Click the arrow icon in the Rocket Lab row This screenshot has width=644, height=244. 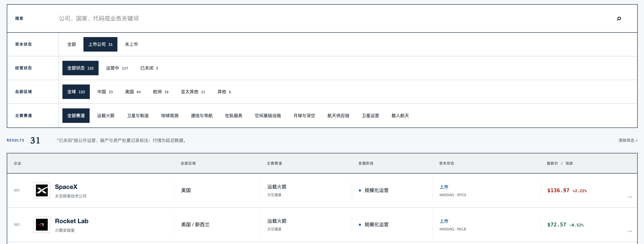click(x=629, y=231)
